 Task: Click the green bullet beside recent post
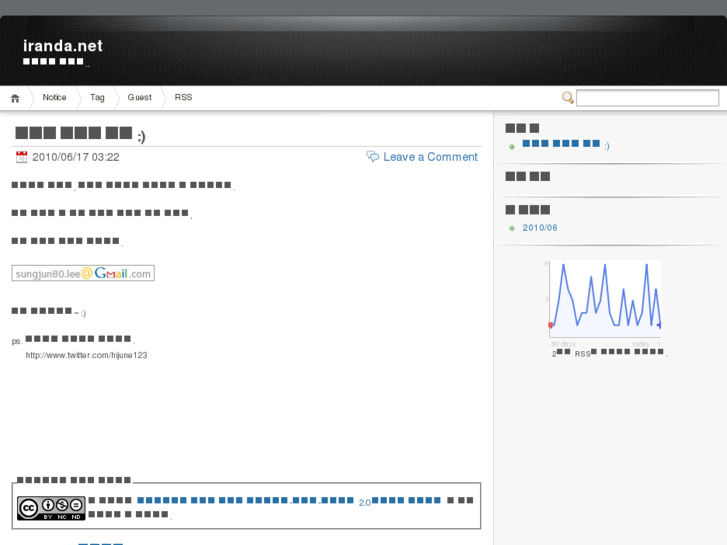512,147
